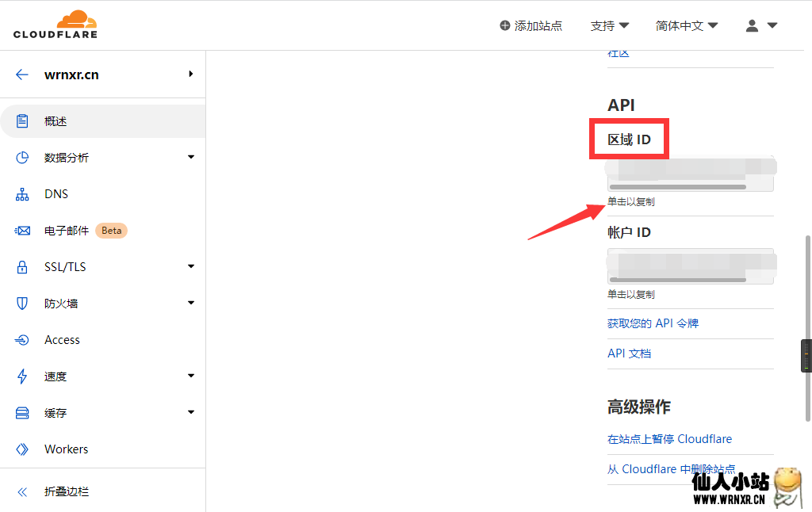The image size is (812, 512).
Task: Click the Beta badge next to 电子邮件
Action: coord(111,231)
